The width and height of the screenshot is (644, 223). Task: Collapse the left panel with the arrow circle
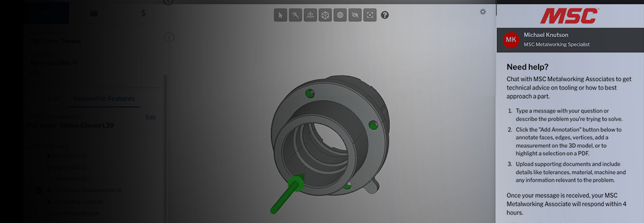pos(169,37)
